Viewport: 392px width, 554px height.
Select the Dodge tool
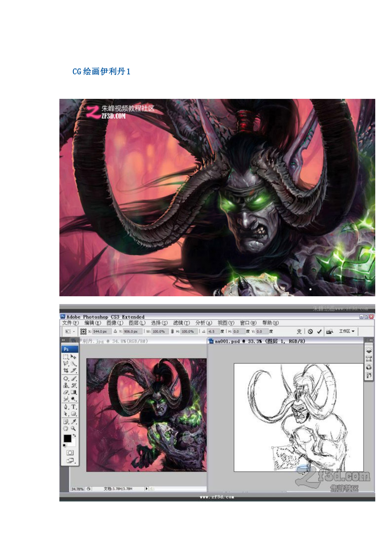click(73, 399)
